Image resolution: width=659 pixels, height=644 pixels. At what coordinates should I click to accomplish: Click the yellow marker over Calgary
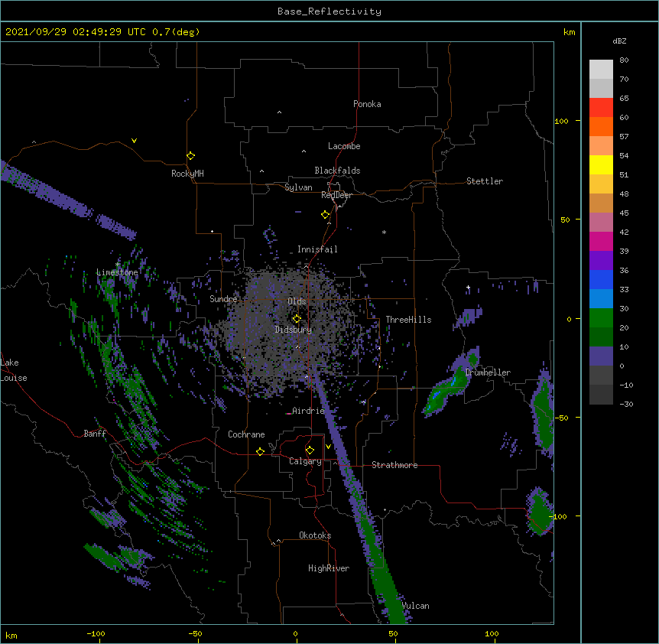pos(310,450)
